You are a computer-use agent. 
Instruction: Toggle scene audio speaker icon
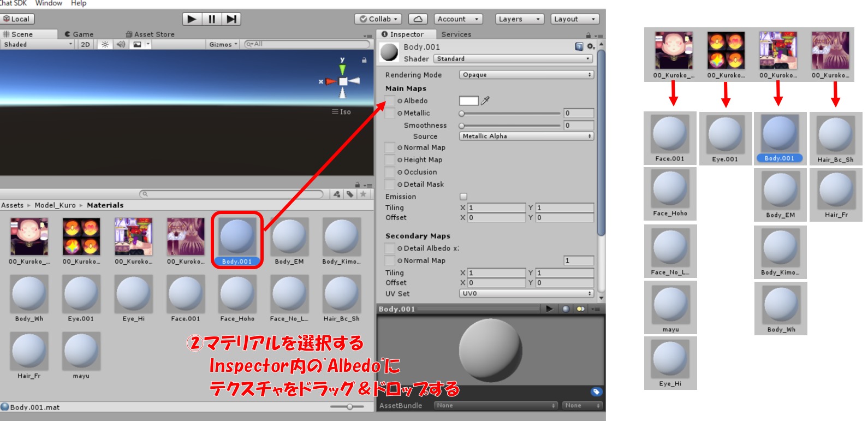point(121,44)
